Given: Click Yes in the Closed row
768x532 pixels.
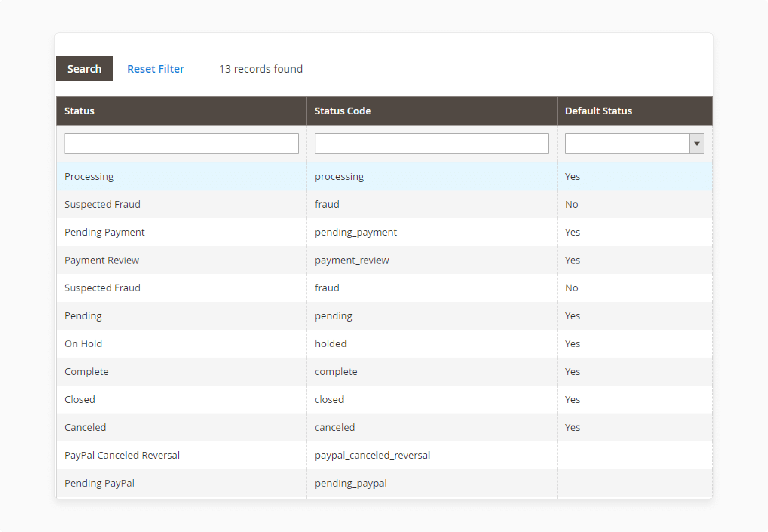Looking at the screenshot, I should coord(572,400).
